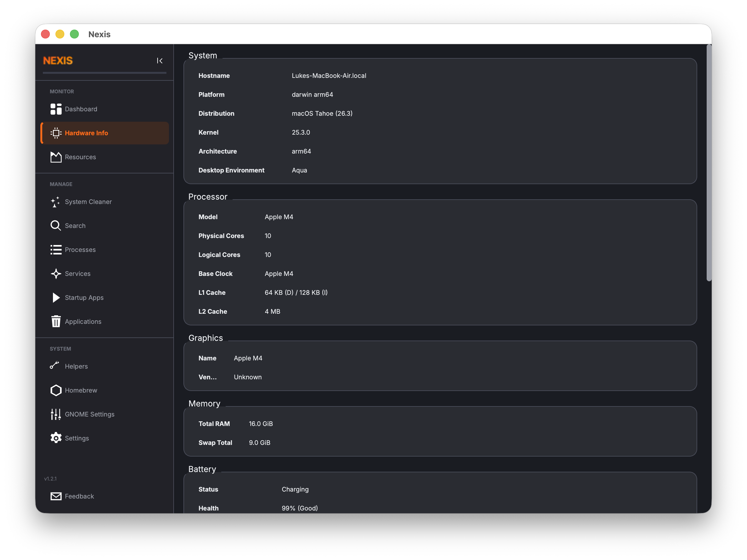Click the Feedback button

tap(79, 496)
